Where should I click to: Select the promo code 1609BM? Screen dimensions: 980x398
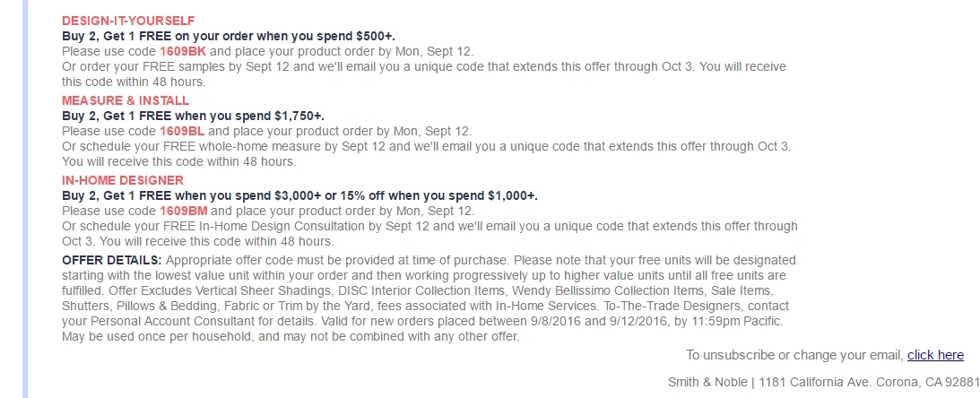pyautogui.click(x=183, y=212)
